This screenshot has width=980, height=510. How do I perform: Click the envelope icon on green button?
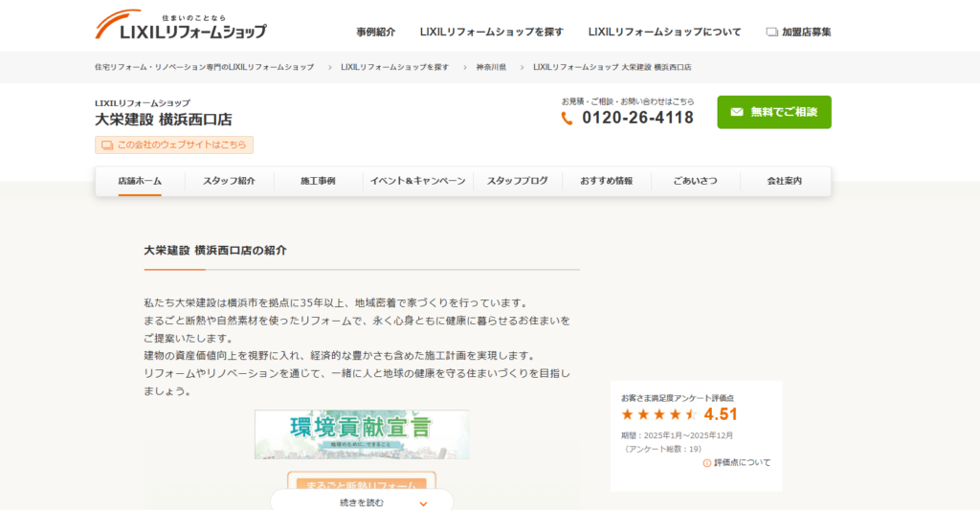(x=736, y=112)
